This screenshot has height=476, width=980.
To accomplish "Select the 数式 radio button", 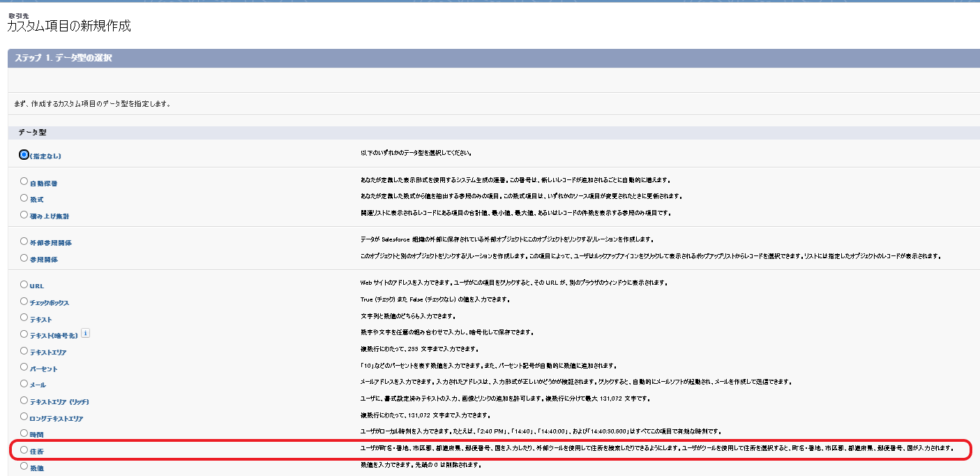I will pos(24,198).
